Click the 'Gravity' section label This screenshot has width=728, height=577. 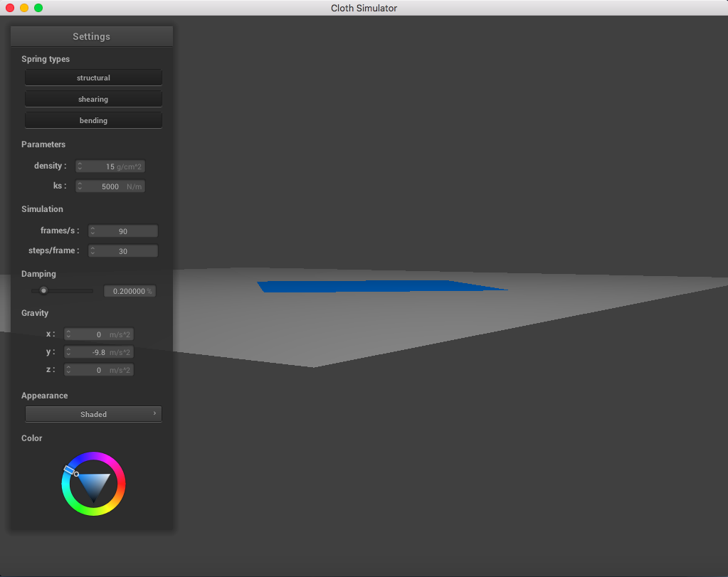pos(35,313)
